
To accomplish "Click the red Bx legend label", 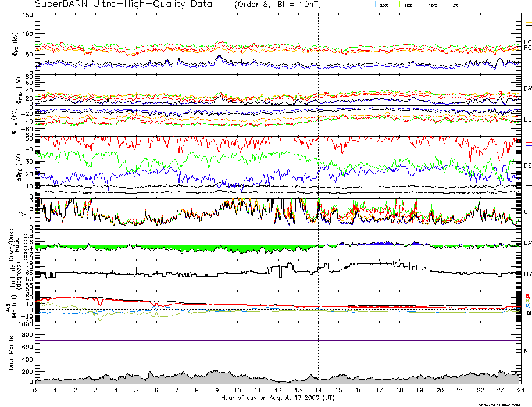I will tap(527, 295).
